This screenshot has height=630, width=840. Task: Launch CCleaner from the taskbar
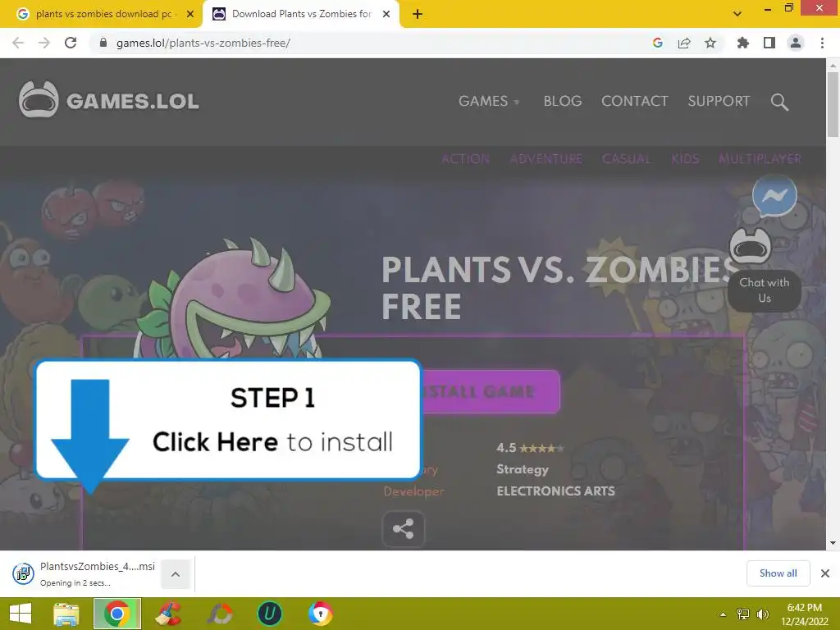[x=168, y=614]
